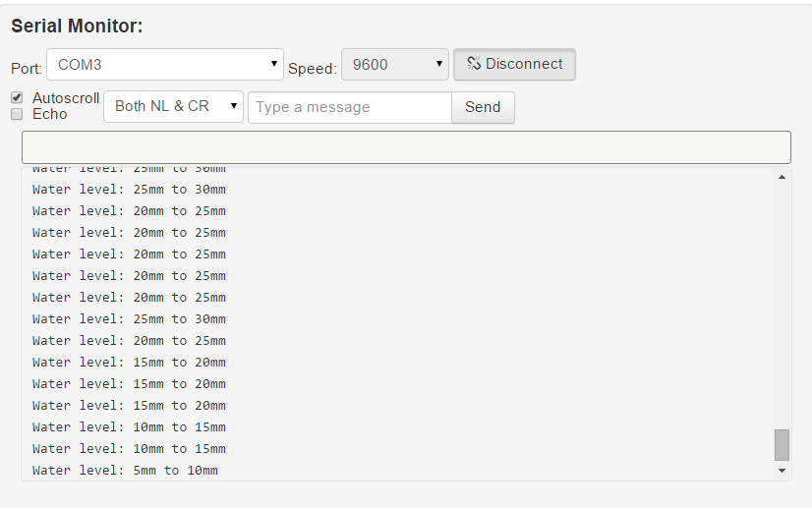Click the empty bar above the output
Screen dimensions: 812x508
pyautogui.click(x=406, y=147)
